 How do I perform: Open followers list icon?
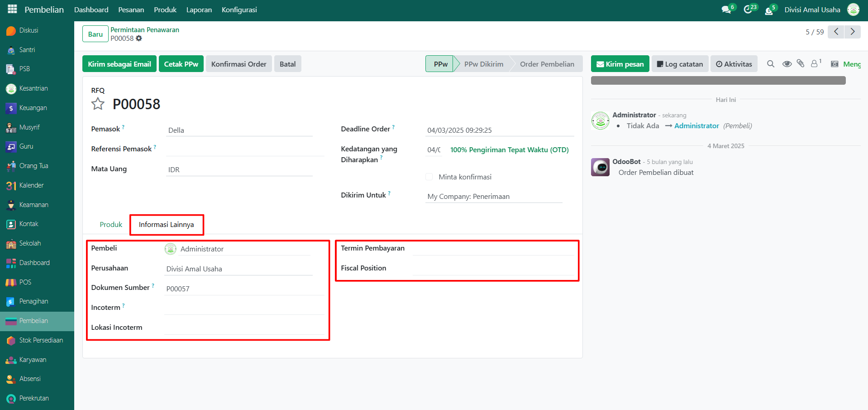[815, 64]
